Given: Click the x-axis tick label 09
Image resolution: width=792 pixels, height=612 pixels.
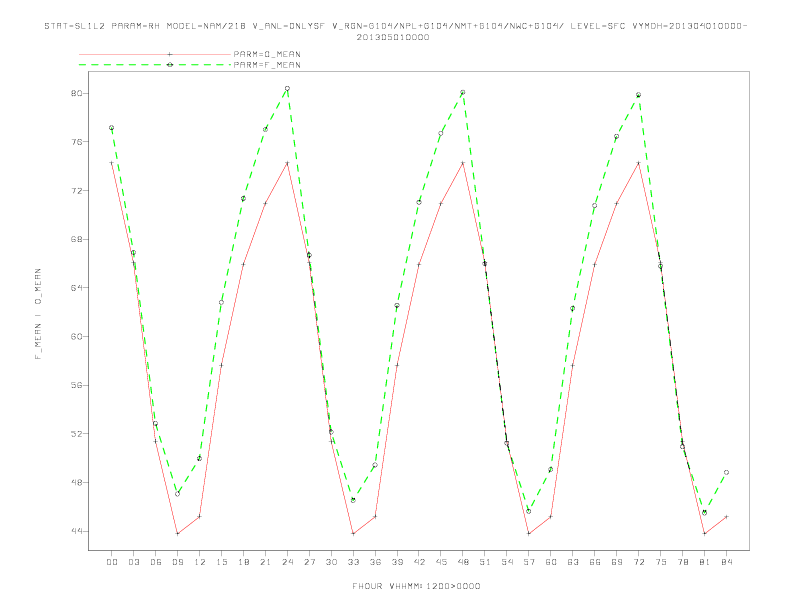Looking at the screenshot, I should pos(178,562).
